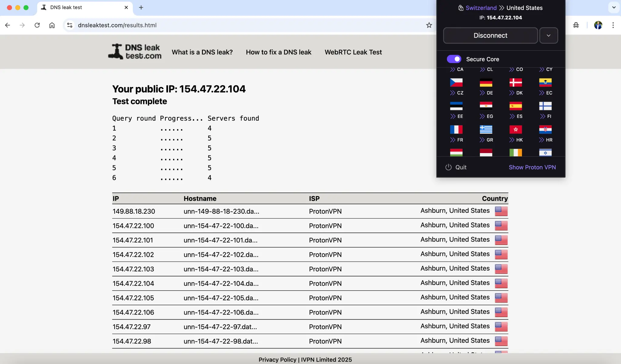Bookmark the page via the star icon
The height and width of the screenshot is (364, 621).
click(x=429, y=25)
